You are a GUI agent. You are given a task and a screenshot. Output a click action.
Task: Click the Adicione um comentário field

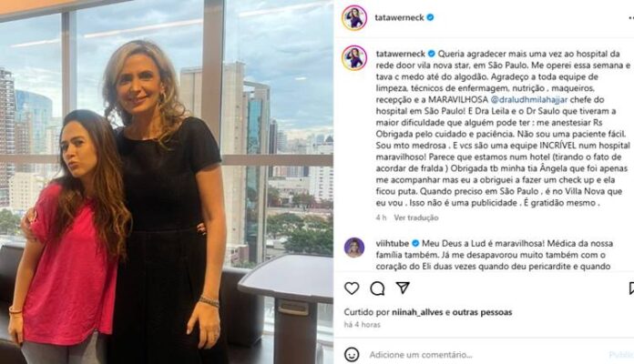(421, 355)
